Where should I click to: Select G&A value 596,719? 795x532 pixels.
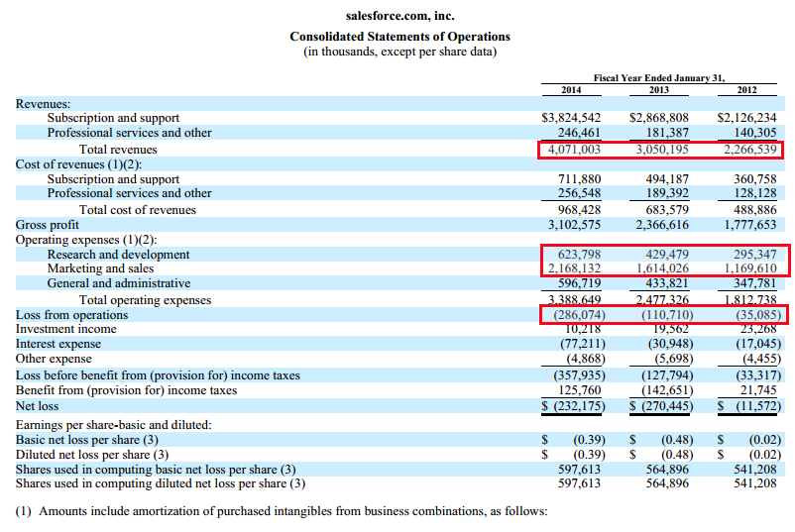coord(579,283)
